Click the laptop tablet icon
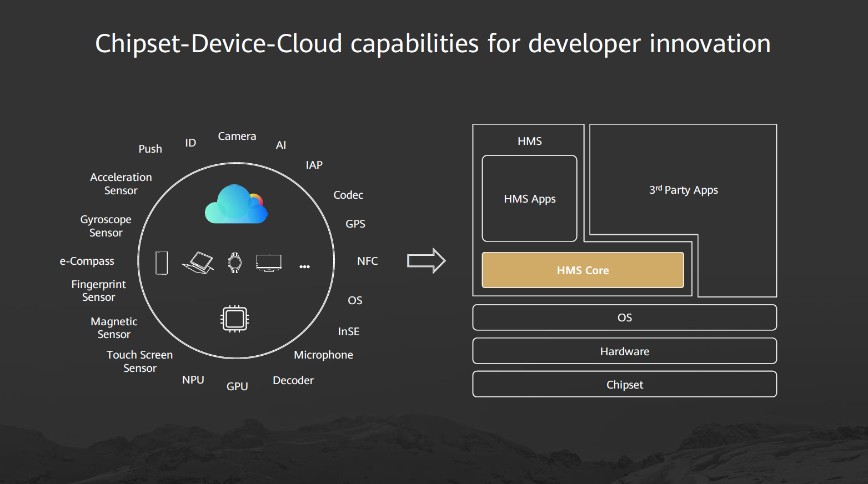 198,263
